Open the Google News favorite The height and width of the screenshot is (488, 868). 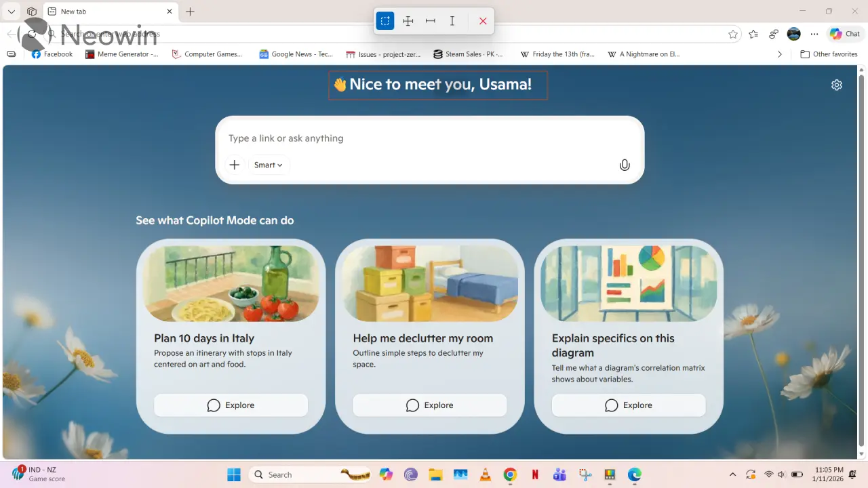pos(296,54)
